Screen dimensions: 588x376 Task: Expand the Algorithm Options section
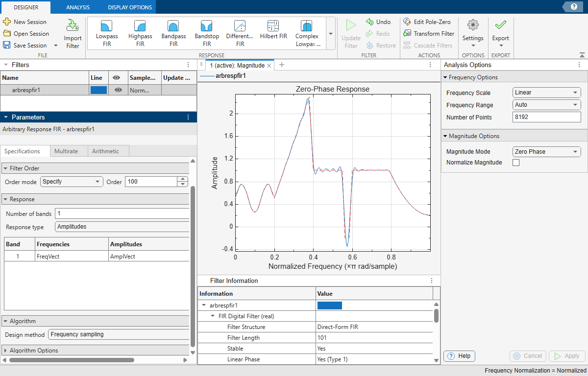(5, 351)
